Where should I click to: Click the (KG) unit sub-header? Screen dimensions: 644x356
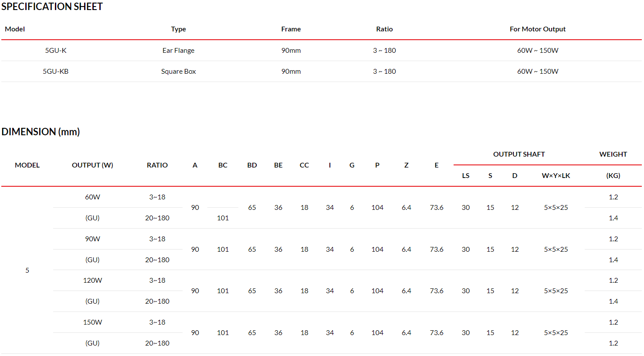[613, 176]
